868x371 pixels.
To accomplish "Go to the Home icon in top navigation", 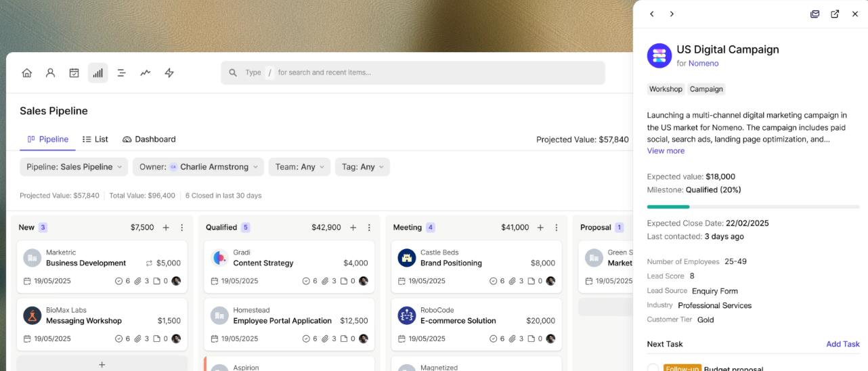I will click(x=27, y=73).
